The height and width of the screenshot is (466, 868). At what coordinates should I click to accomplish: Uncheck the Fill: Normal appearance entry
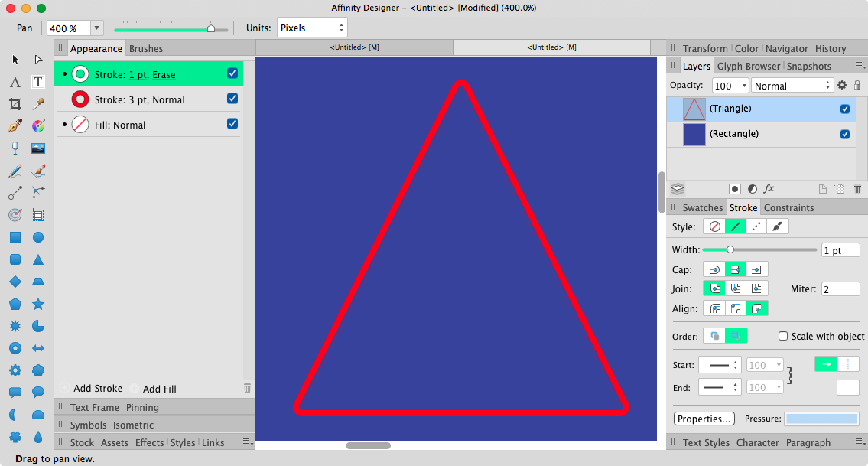pos(232,123)
